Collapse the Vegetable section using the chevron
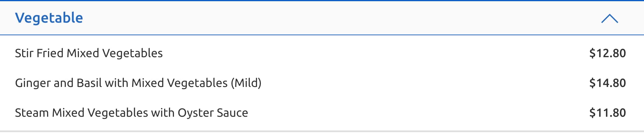The image size is (644, 134). [609, 18]
